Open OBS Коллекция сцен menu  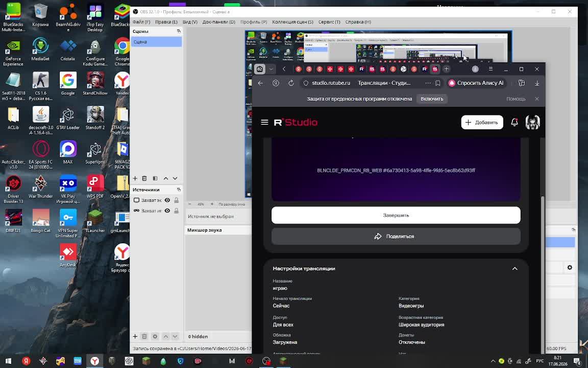292,22
